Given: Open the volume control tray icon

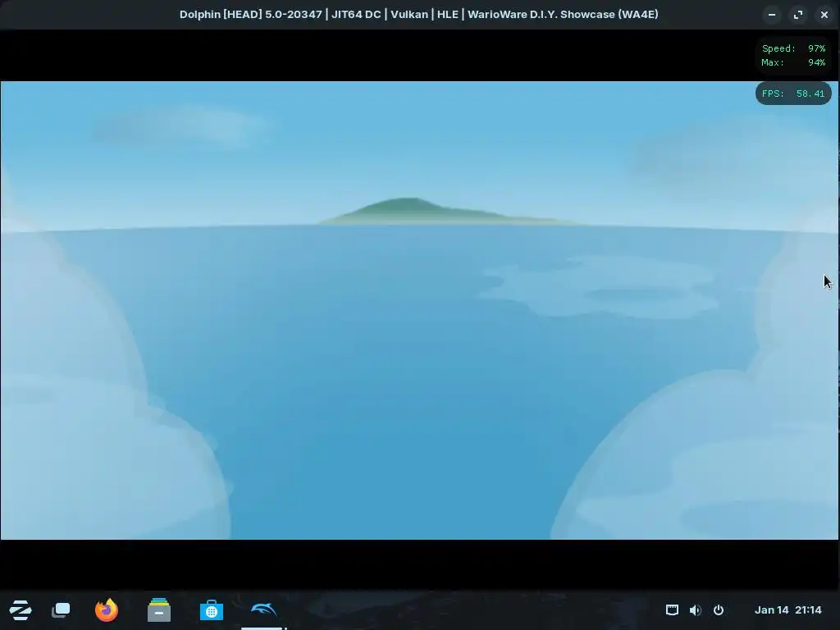Looking at the screenshot, I should coord(696,609).
